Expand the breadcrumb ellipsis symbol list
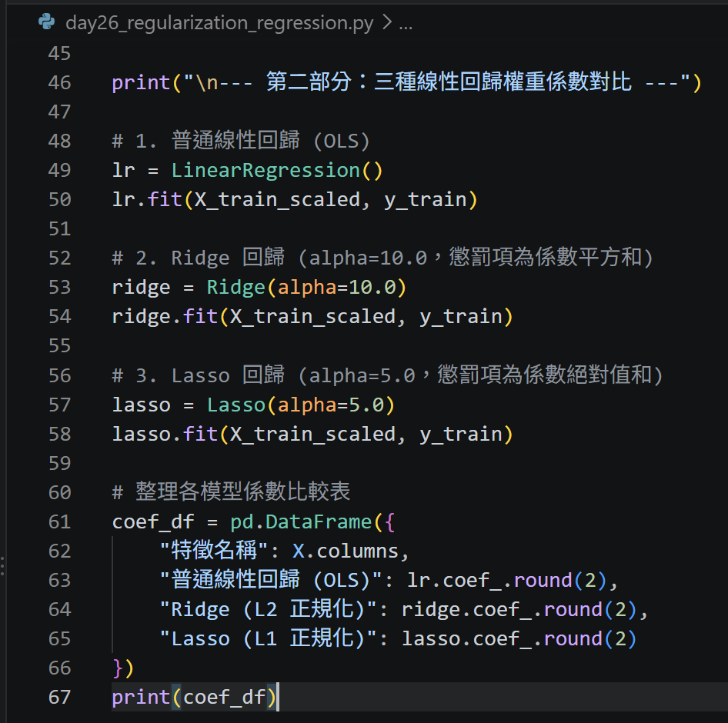The width and height of the screenshot is (728, 723). tap(406, 24)
